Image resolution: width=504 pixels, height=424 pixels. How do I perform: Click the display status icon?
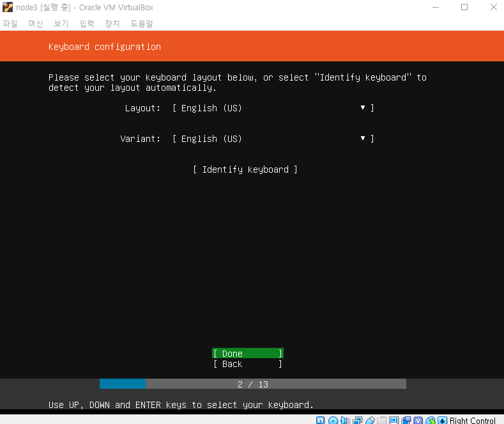pyautogui.click(x=393, y=420)
